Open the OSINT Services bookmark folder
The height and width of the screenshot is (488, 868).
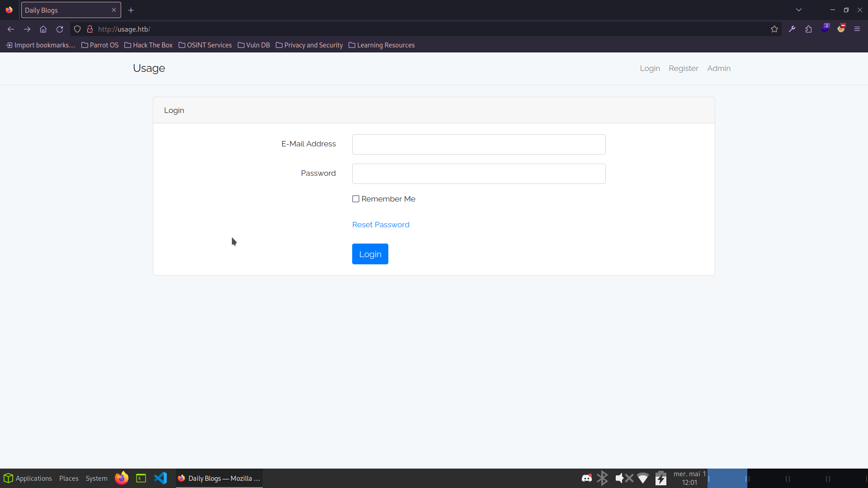tap(209, 45)
